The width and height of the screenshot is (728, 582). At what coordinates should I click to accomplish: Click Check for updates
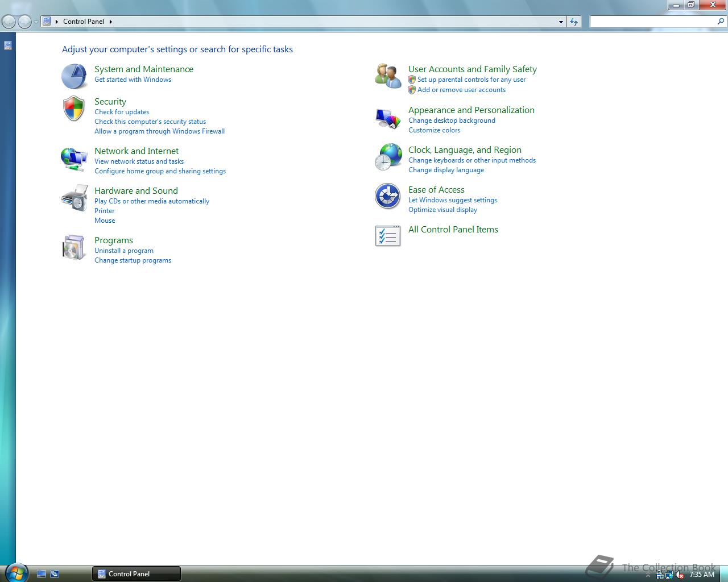122,112
